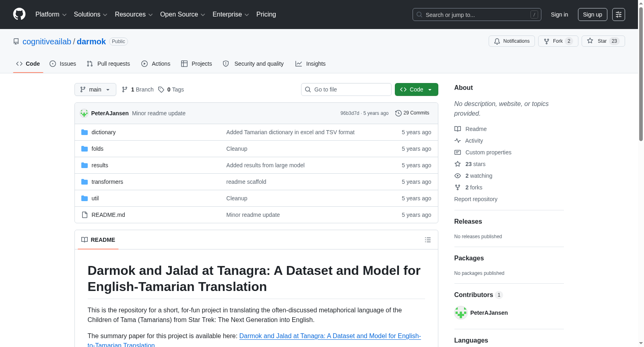
Task: Expand the Solutions menu
Action: (x=91, y=15)
